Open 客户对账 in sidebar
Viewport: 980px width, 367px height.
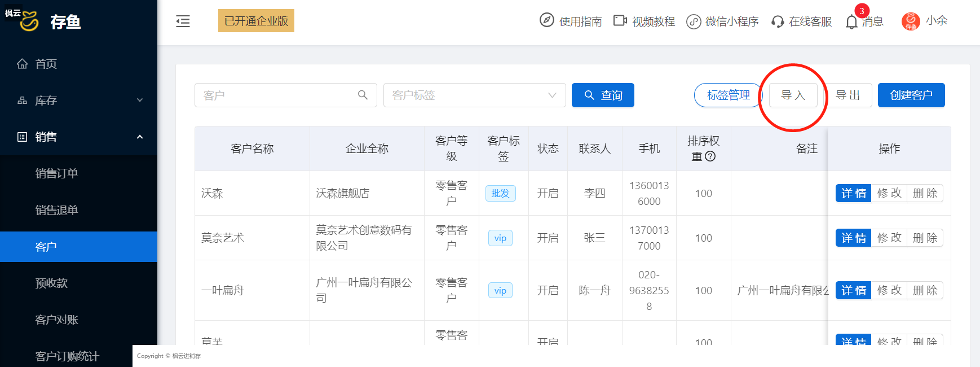78,320
